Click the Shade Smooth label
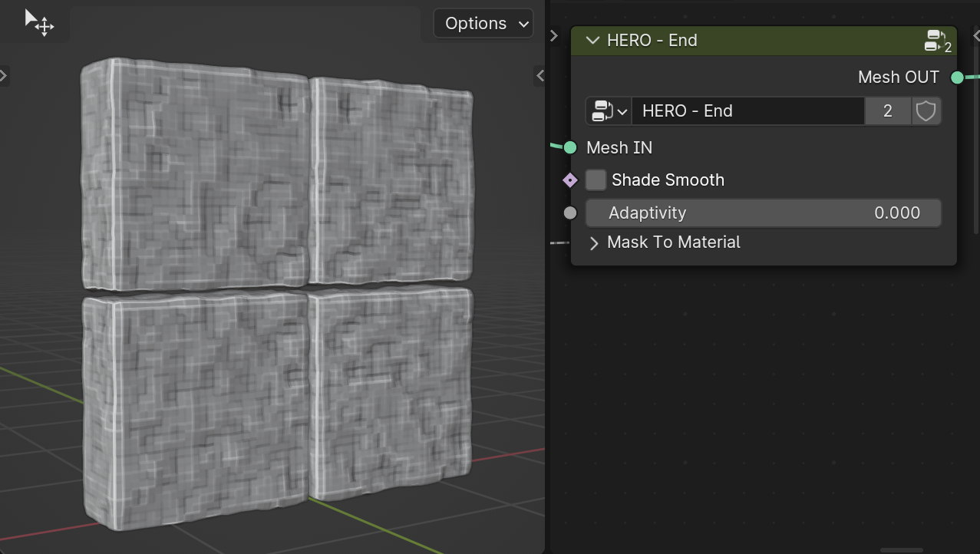The height and width of the screenshot is (554, 980). coord(668,180)
